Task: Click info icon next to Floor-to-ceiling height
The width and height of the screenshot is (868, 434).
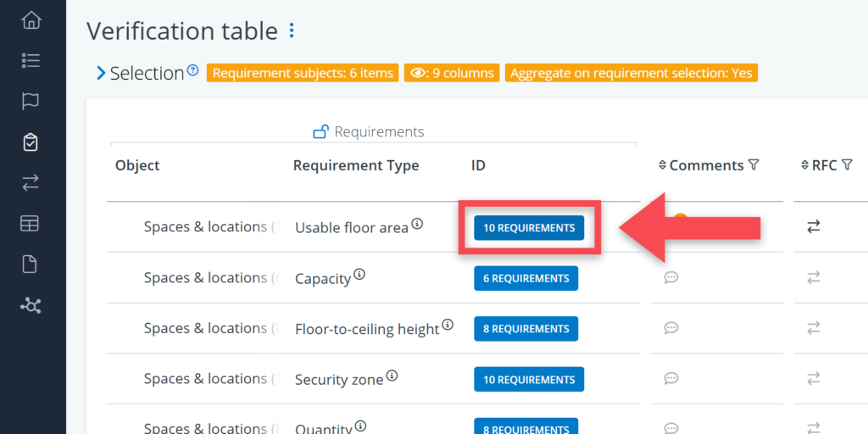Action: pos(448,325)
